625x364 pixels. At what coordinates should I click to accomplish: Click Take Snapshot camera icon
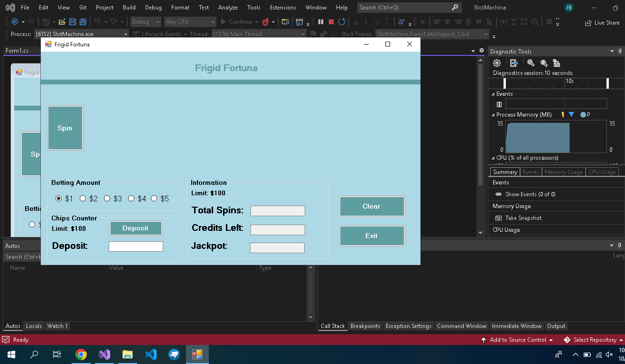tap(498, 218)
